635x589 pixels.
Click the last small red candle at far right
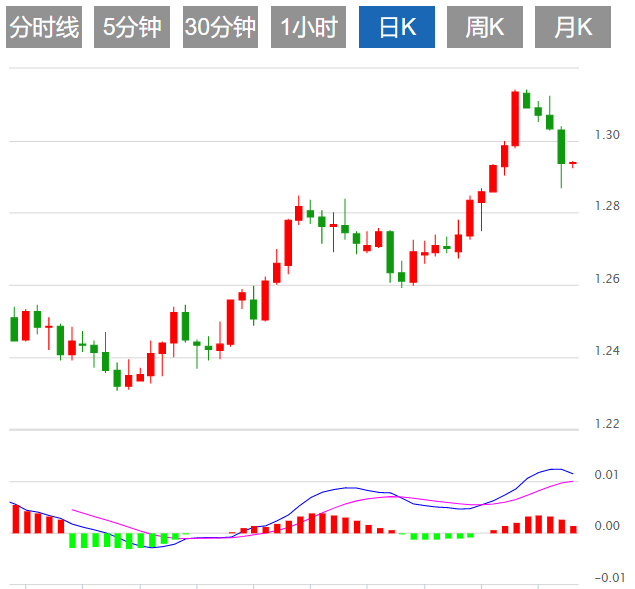(573, 163)
